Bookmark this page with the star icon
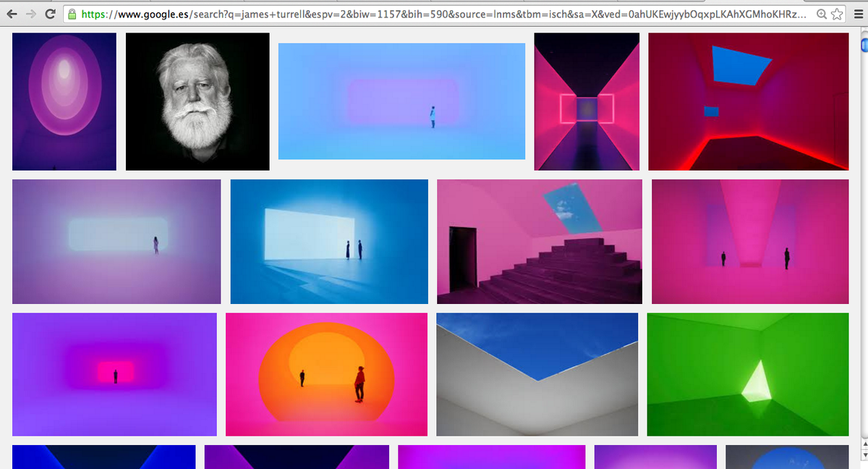The image size is (868, 469). click(837, 14)
